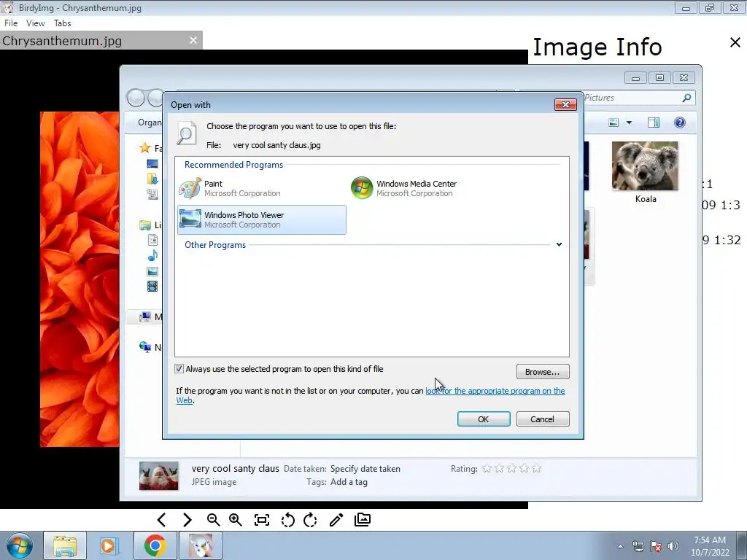Close the Open with dialog
This screenshot has height=560, width=747.
pos(565,104)
